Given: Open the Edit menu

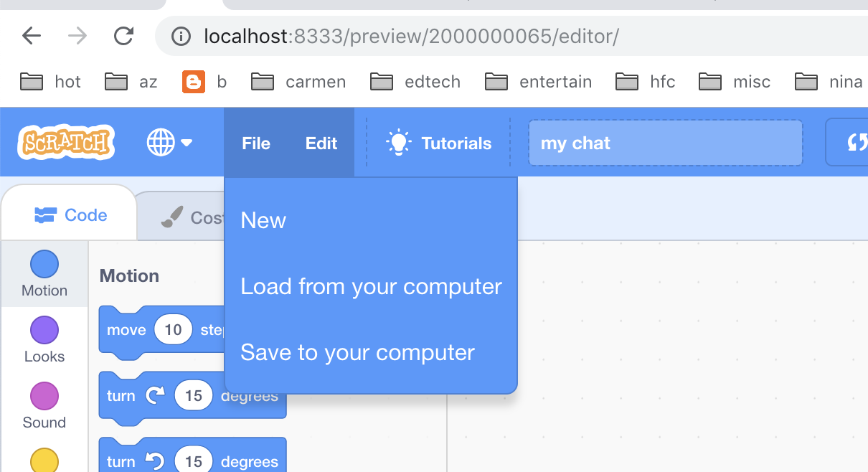Looking at the screenshot, I should pos(321,143).
